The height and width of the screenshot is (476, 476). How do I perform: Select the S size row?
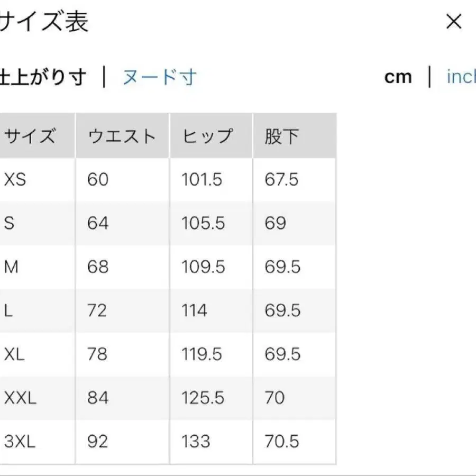click(x=10, y=223)
